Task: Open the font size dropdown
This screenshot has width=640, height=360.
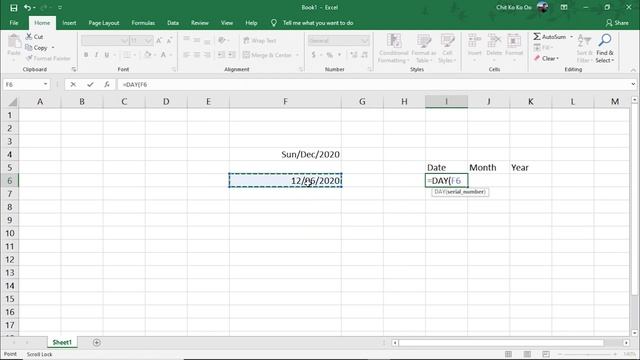Action: (x=148, y=40)
